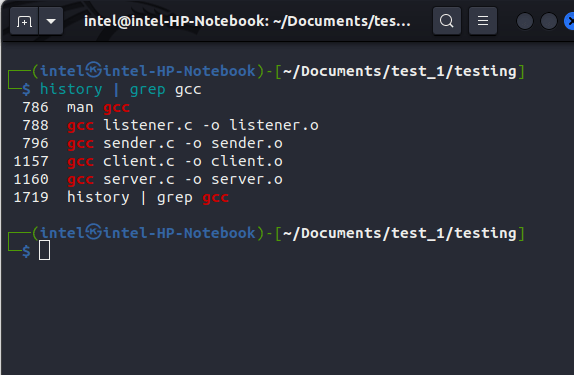574x375 pixels.
Task: Click history number 796
Action: pos(36,144)
